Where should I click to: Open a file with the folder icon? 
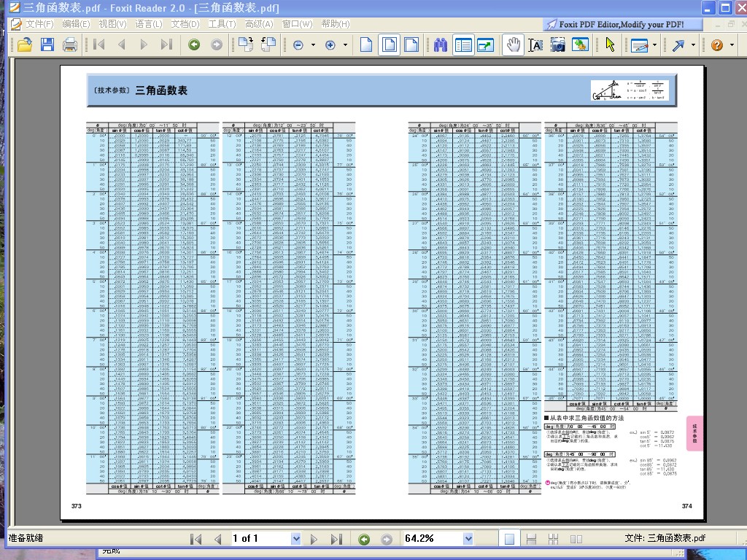pyautogui.click(x=24, y=44)
